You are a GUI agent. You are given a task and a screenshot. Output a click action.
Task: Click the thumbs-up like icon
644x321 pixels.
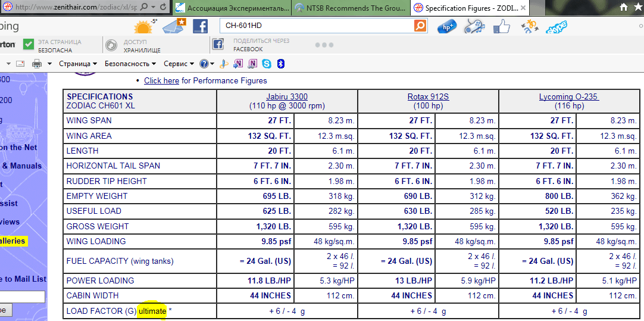tap(502, 26)
